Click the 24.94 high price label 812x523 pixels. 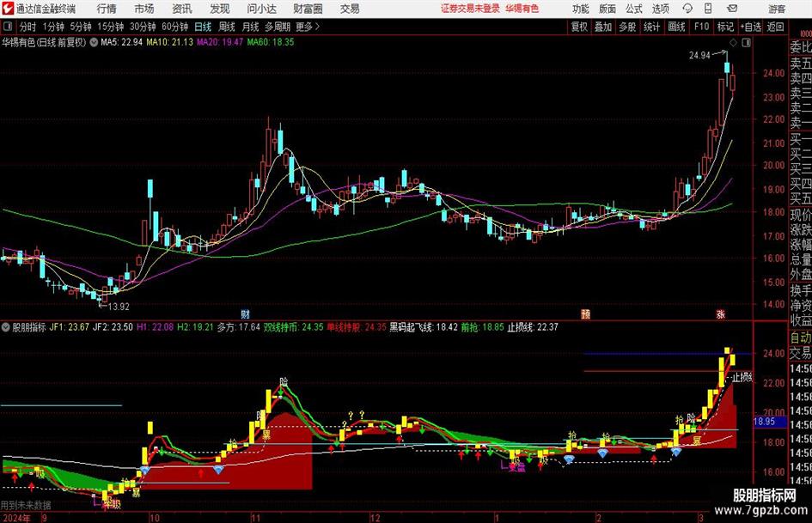click(x=699, y=56)
